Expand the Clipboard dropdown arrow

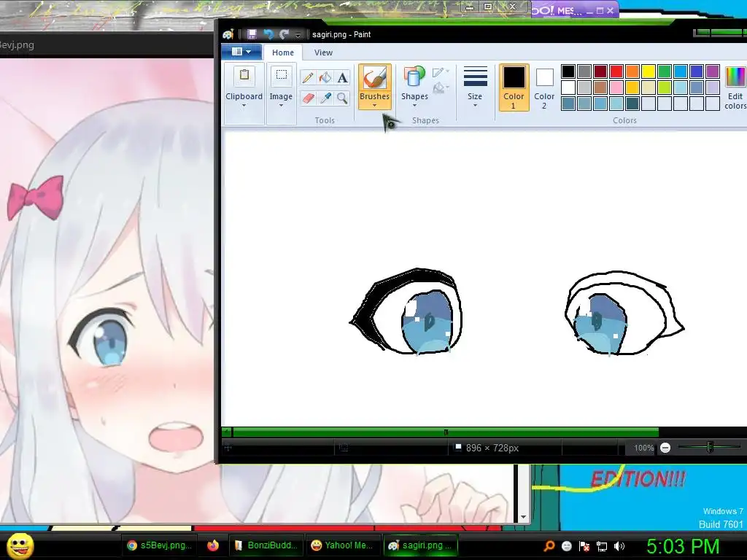(x=244, y=106)
